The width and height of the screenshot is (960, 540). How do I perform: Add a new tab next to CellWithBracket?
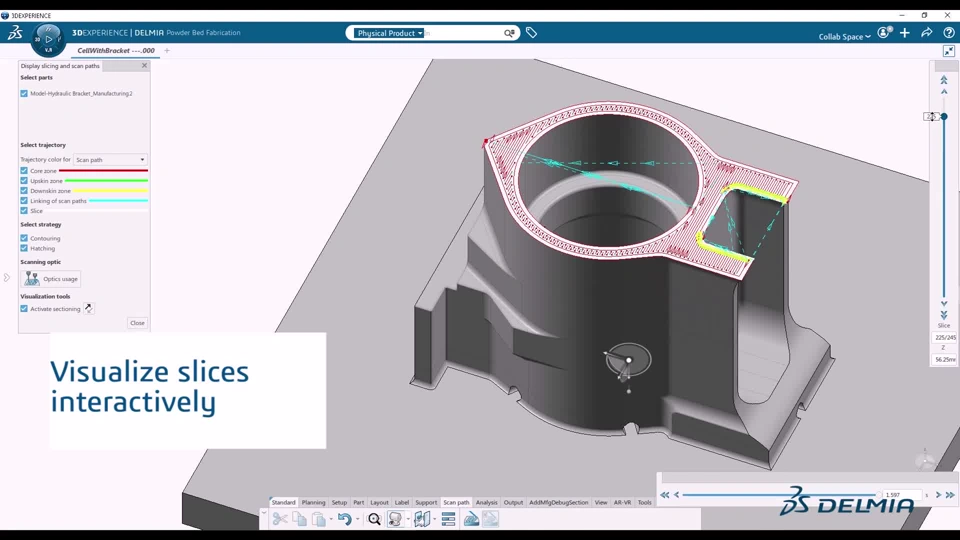coord(167,51)
